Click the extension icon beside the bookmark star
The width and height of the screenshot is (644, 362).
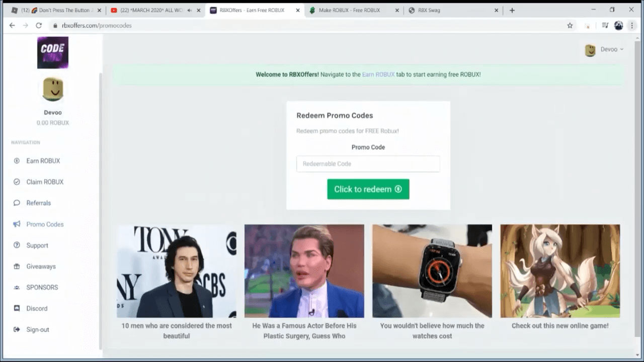pyautogui.click(x=587, y=25)
